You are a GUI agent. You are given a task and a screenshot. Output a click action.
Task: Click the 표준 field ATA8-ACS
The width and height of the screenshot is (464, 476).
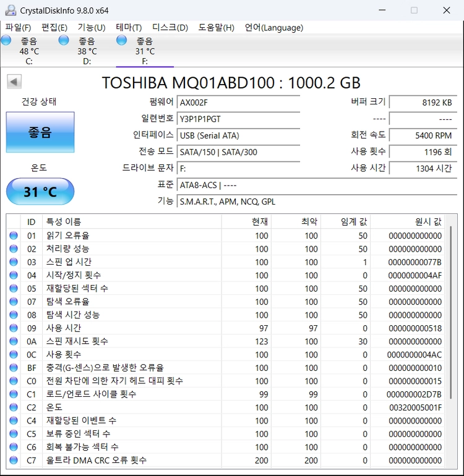[x=317, y=185]
